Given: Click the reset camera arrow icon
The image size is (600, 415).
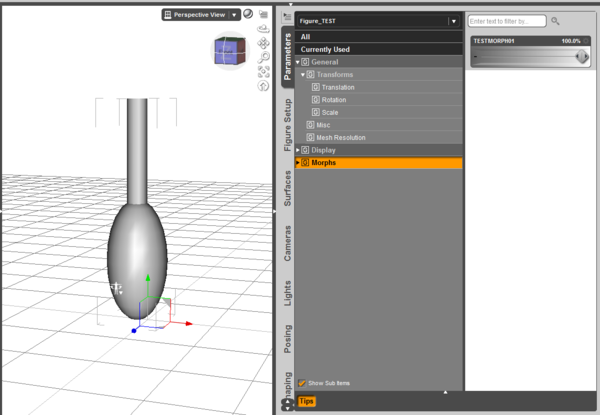Looking at the screenshot, I should point(263,86).
